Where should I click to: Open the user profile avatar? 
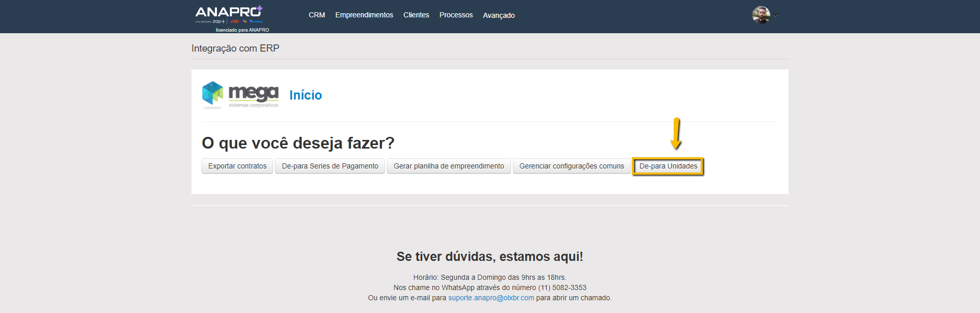(761, 15)
